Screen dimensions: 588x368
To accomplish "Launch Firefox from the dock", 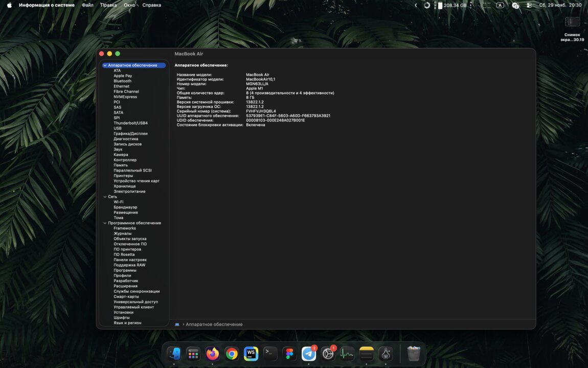I will coord(212,354).
